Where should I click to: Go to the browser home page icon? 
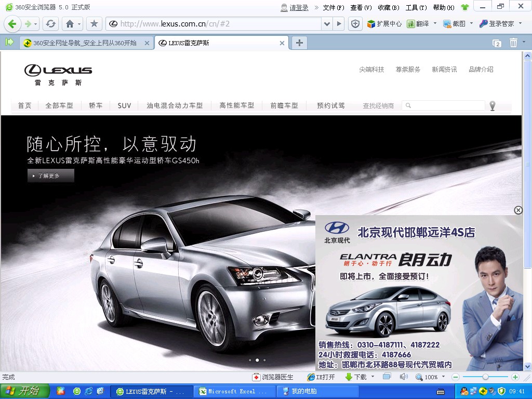70,24
